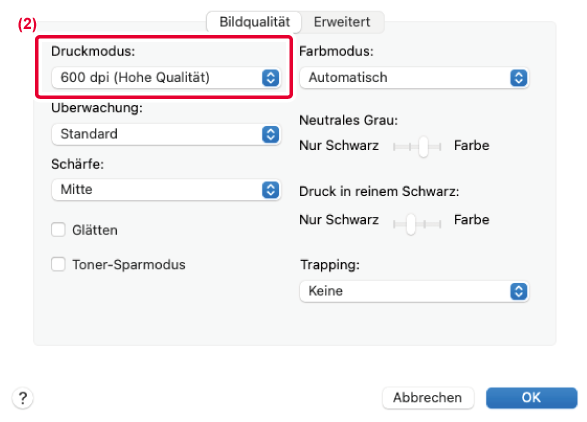Expand the Standard Überwachung dropdown
The width and height of the screenshot is (587, 422).
(166, 134)
